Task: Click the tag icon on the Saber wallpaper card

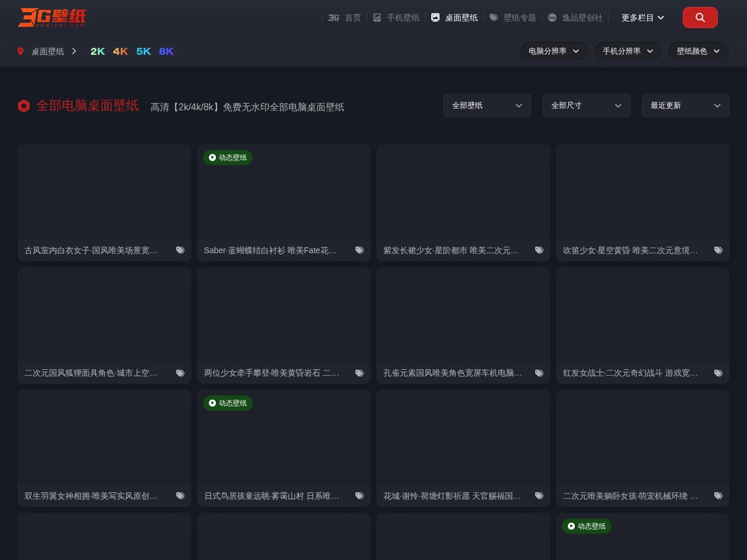Action: tap(359, 250)
